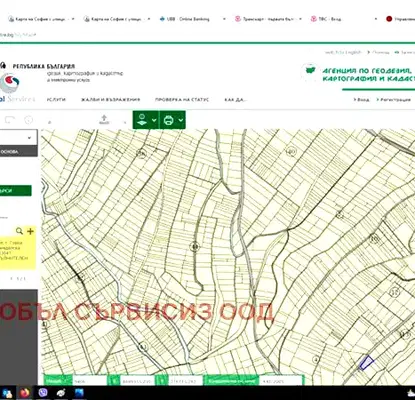
Task: Expand arrow beside UBB - Online Banking bookmark
Action: pos(224,19)
